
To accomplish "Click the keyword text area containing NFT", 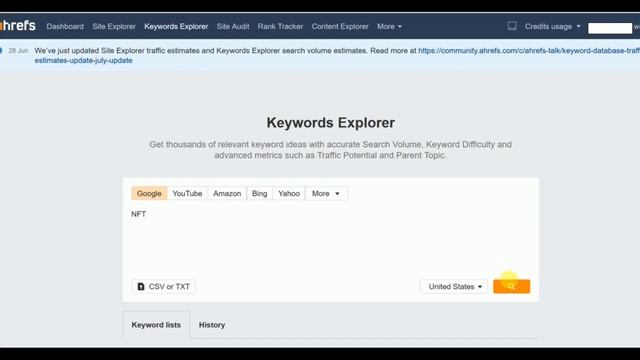I will click(331, 240).
